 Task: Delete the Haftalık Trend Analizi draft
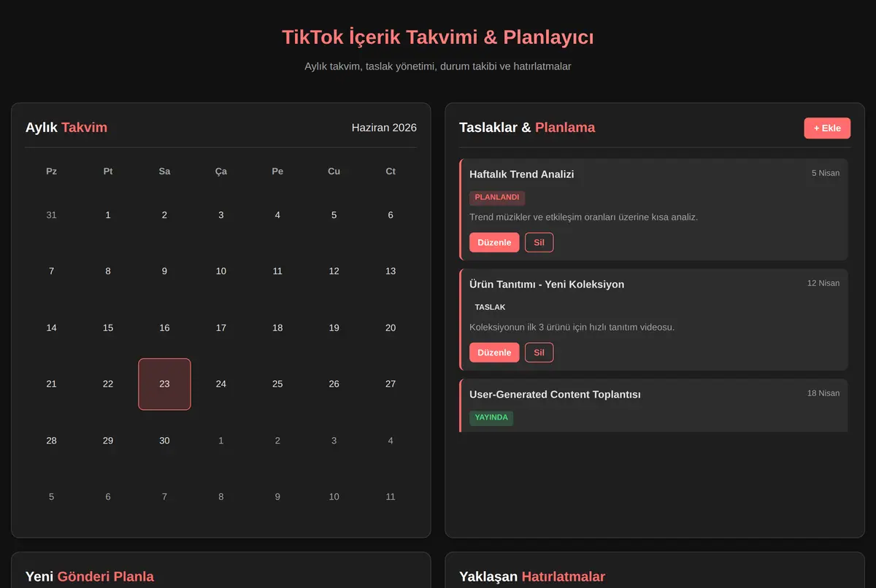(539, 242)
